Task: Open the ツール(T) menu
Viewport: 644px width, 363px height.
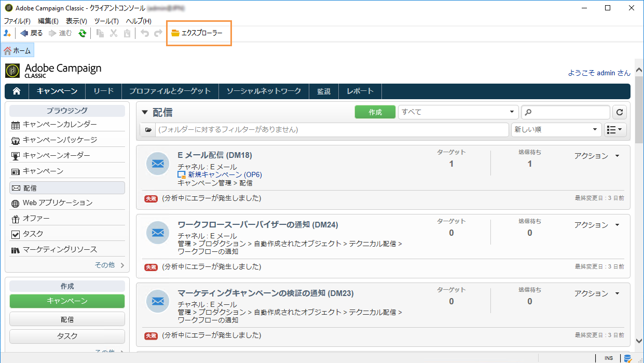Action: tap(106, 21)
